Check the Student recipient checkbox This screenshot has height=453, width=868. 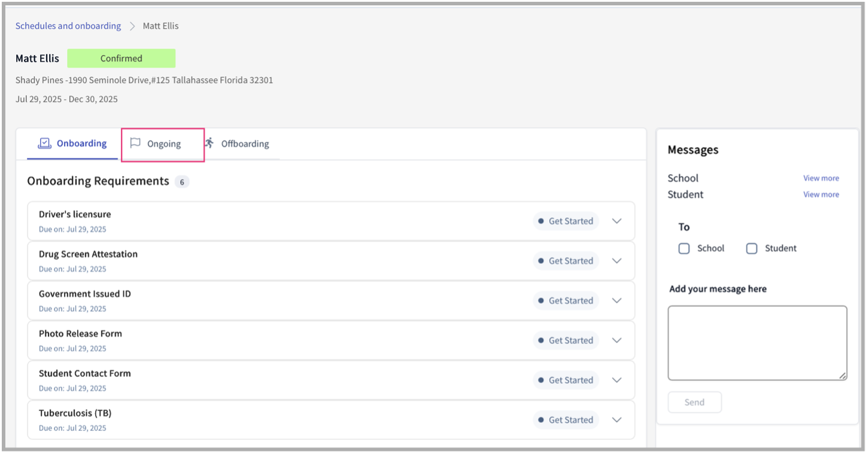coord(751,248)
